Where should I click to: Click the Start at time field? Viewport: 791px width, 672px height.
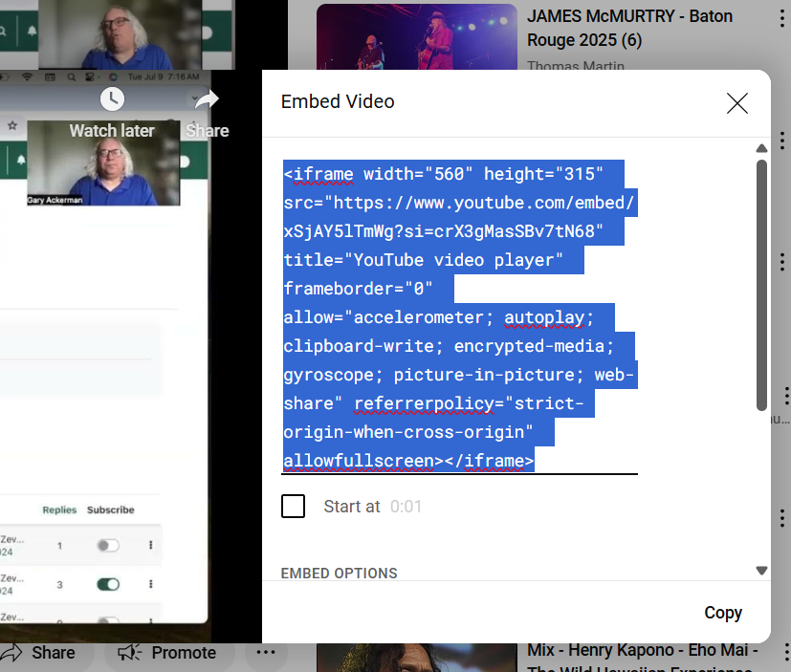406,507
